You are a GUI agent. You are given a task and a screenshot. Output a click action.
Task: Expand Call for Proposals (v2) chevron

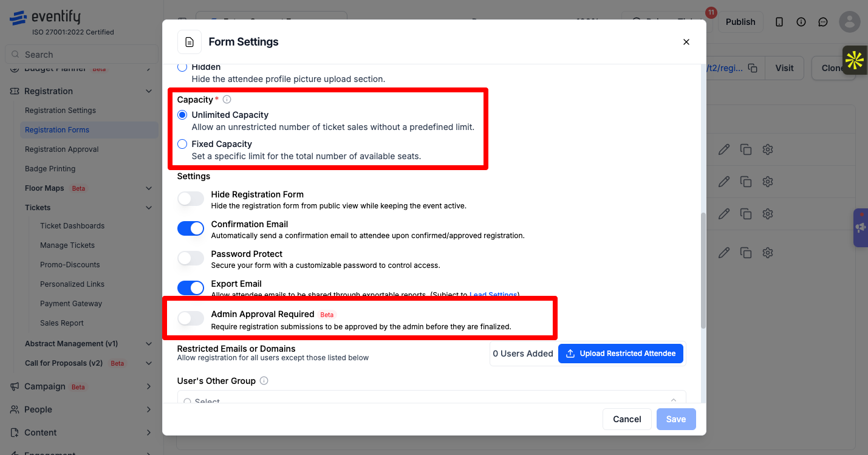149,363
